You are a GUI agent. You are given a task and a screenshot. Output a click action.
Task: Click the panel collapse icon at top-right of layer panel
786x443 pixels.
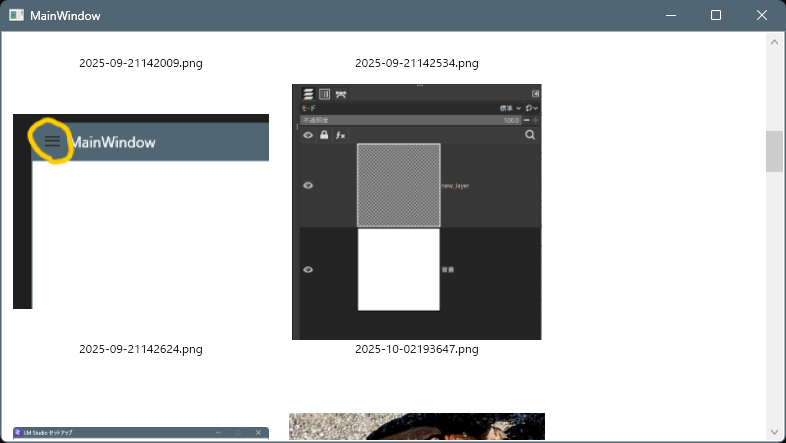535,94
